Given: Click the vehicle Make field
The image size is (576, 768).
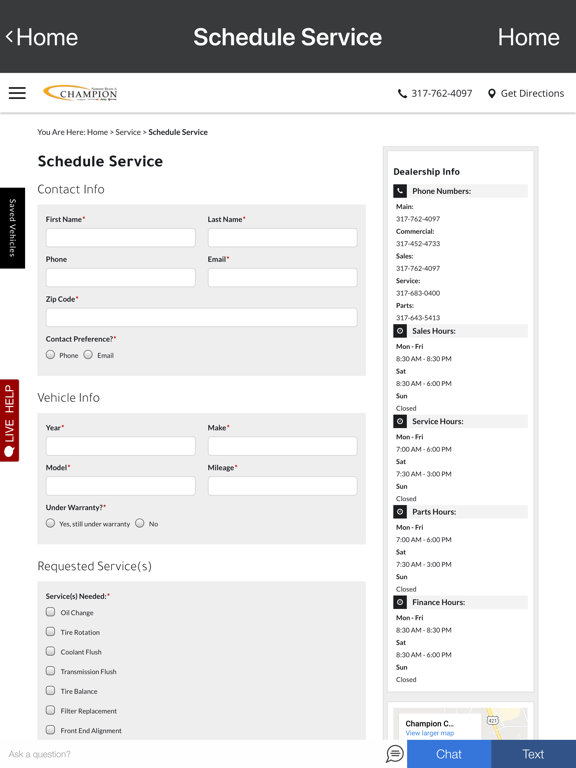Looking at the screenshot, I should click(x=283, y=446).
